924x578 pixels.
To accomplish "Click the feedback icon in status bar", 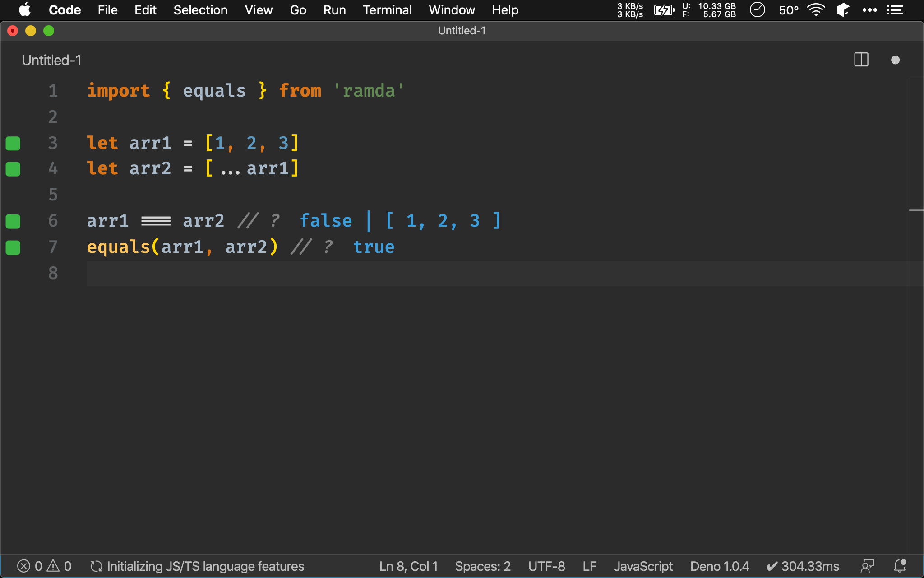I will (x=867, y=566).
